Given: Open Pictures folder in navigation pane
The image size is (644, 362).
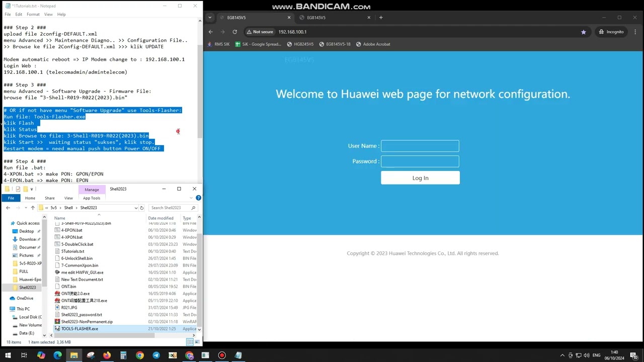Looking at the screenshot, I should [x=27, y=255].
